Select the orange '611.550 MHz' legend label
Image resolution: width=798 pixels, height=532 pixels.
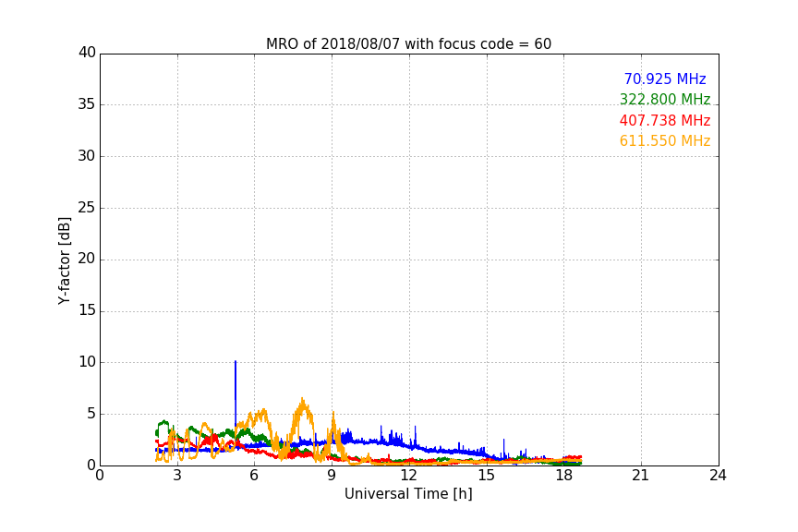(x=665, y=141)
